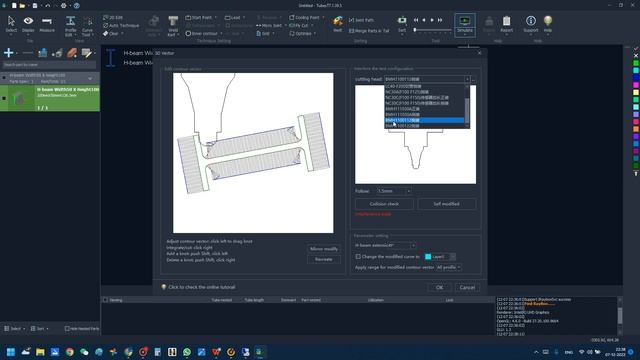Jump to simulation start rewind control
This screenshot has width=640, height=360.
pos(416,20)
